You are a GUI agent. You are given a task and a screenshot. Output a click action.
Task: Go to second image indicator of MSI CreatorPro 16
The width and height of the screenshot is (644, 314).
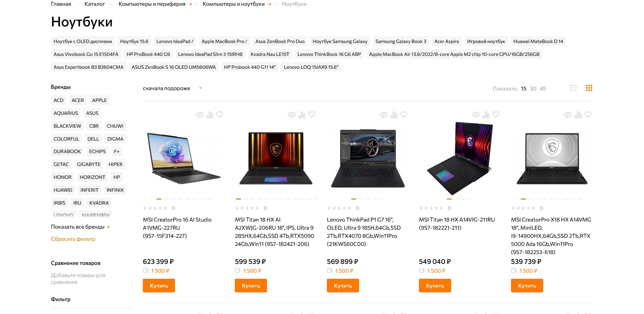pos(166,199)
